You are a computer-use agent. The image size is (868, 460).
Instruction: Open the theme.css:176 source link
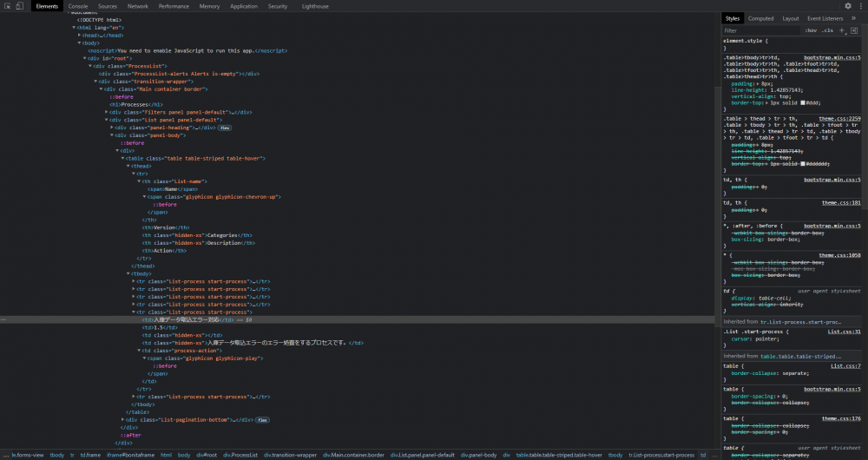click(x=841, y=418)
